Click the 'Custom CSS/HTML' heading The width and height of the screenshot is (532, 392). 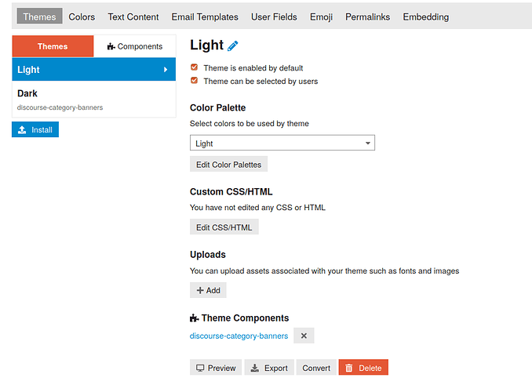click(231, 191)
